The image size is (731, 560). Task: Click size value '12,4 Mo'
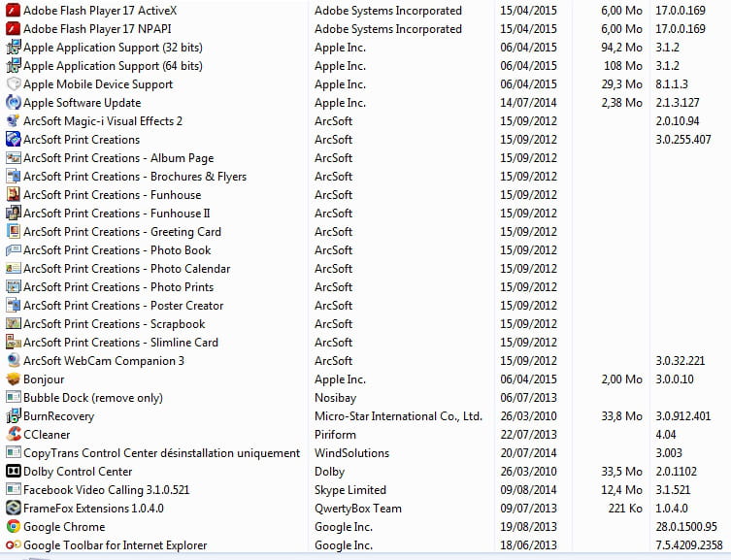pyautogui.click(x=622, y=490)
